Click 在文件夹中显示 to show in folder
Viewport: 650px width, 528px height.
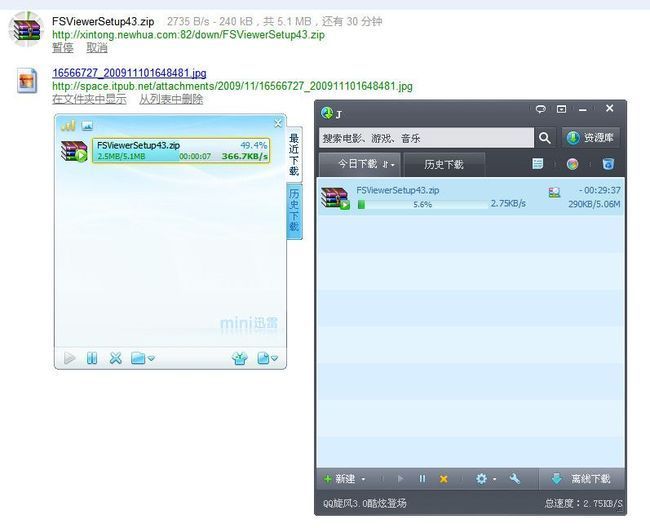tap(90, 99)
